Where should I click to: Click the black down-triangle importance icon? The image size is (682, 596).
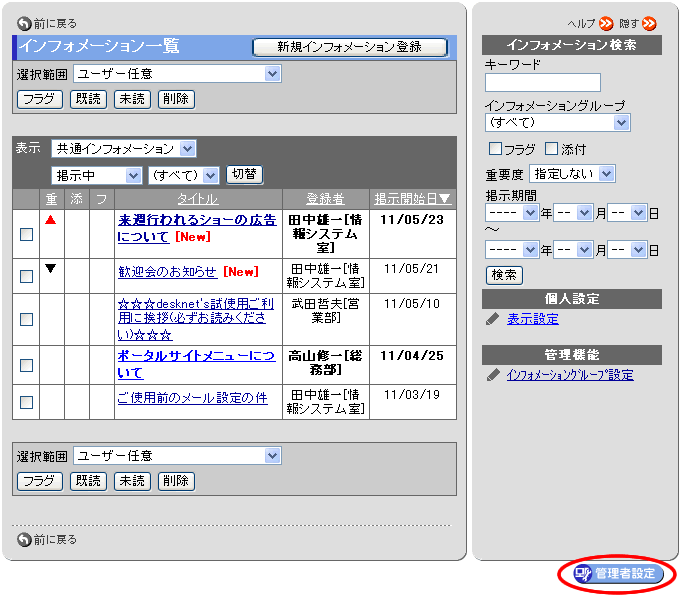coord(51,268)
